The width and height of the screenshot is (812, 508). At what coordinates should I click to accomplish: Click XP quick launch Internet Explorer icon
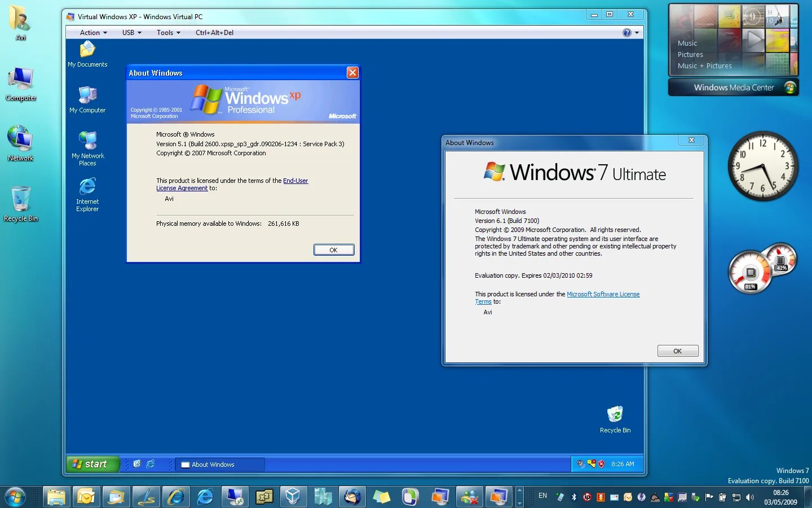[150, 464]
